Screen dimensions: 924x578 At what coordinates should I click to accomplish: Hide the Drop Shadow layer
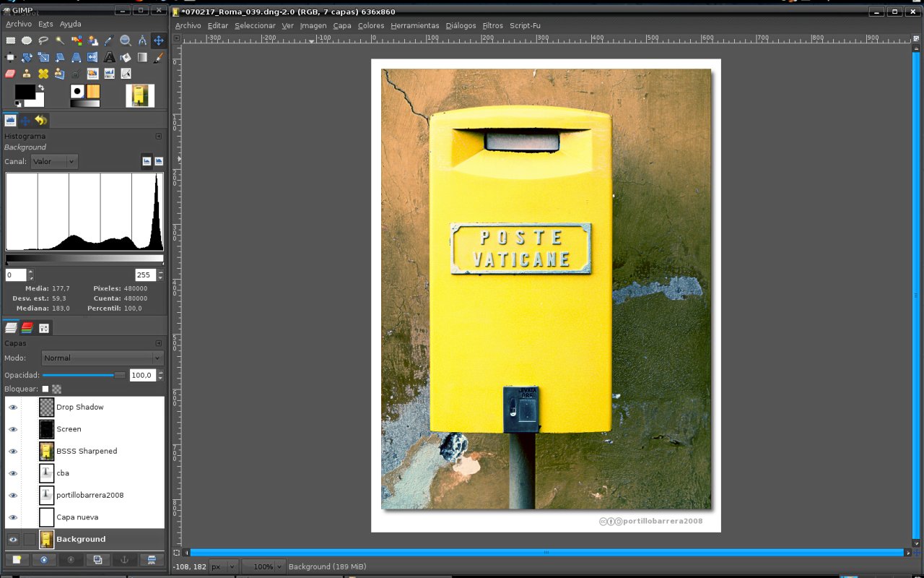tap(13, 407)
